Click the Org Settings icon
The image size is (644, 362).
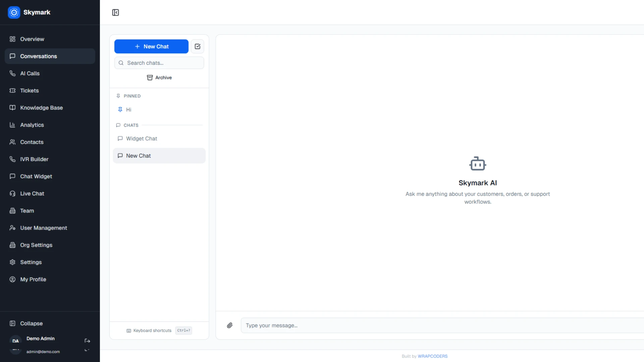pyautogui.click(x=12, y=245)
